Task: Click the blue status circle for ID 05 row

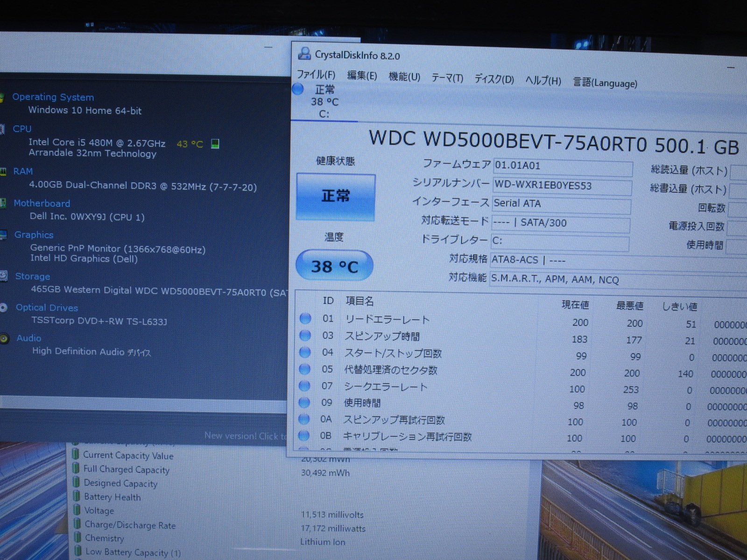Action: click(304, 369)
